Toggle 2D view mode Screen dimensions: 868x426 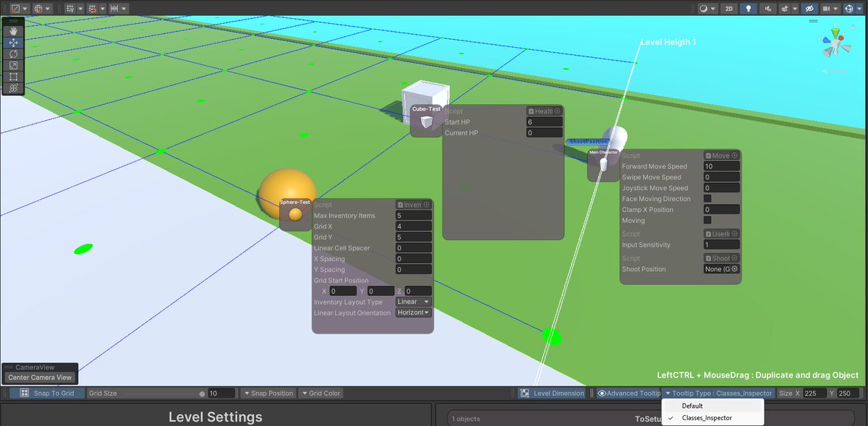pyautogui.click(x=729, y=9)
